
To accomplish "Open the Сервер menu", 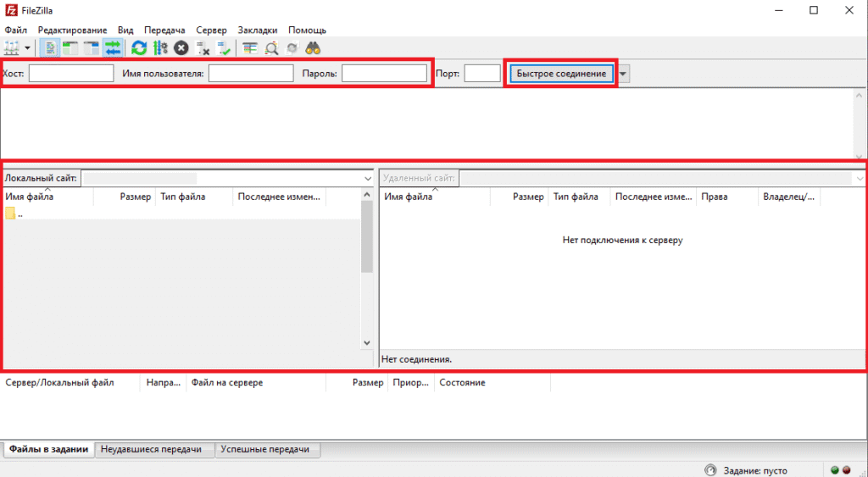I will point(211,30).
